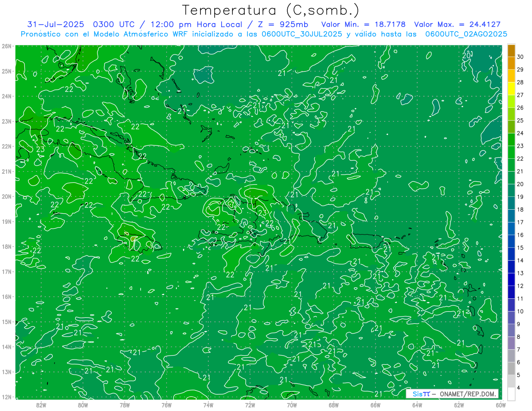Click the '13N' latitude axis label
Viewport: 532px width, 411px height.
pos(7,372)
